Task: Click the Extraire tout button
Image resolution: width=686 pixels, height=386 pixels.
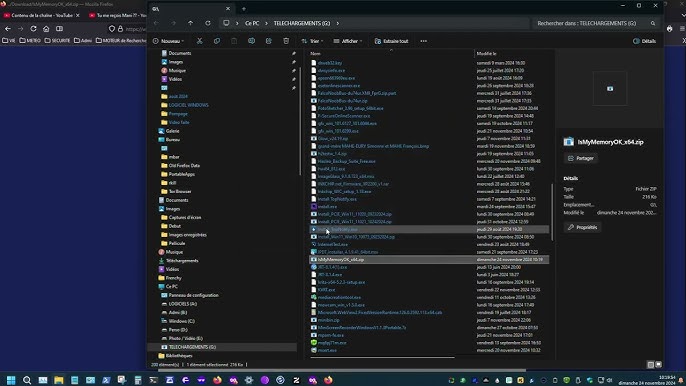Action: (392, 41)
